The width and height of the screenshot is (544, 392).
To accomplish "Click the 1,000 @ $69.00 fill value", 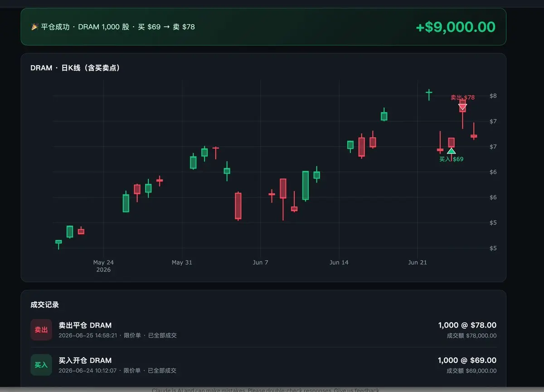I will pos(467,360).
